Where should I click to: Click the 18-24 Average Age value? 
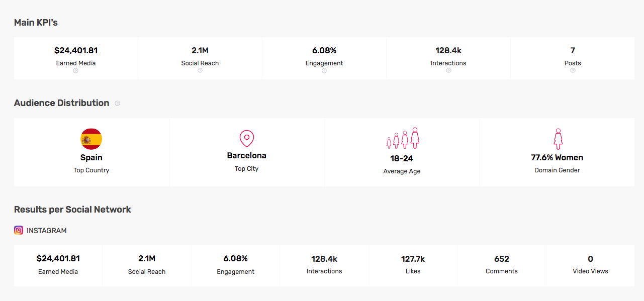(x=402, y=158)
